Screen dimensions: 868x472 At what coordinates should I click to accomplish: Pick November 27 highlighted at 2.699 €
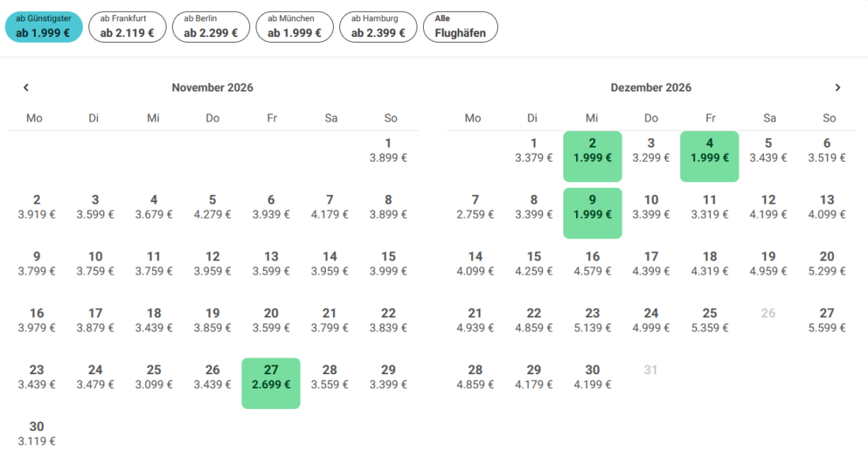point(271,384)
